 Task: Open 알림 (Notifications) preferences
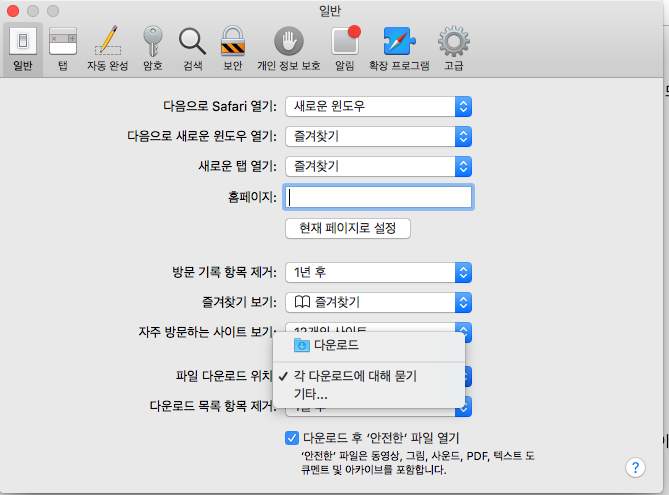tap(345, 50)
